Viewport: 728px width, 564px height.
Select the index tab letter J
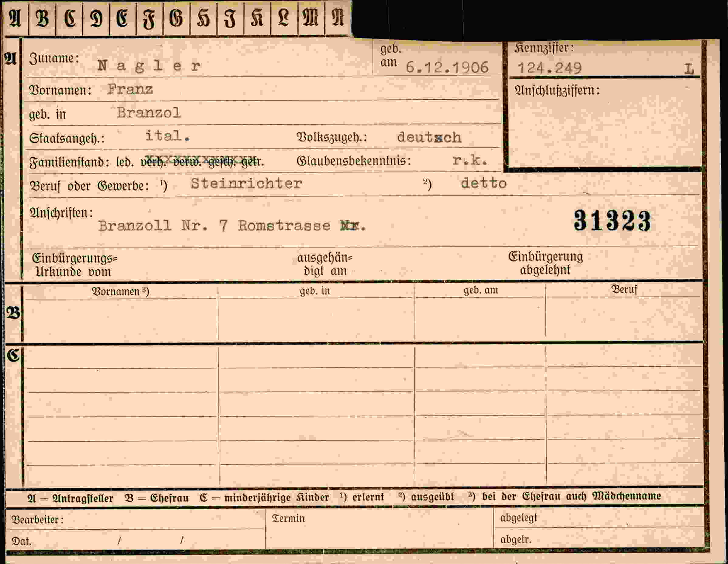(230, 18)
